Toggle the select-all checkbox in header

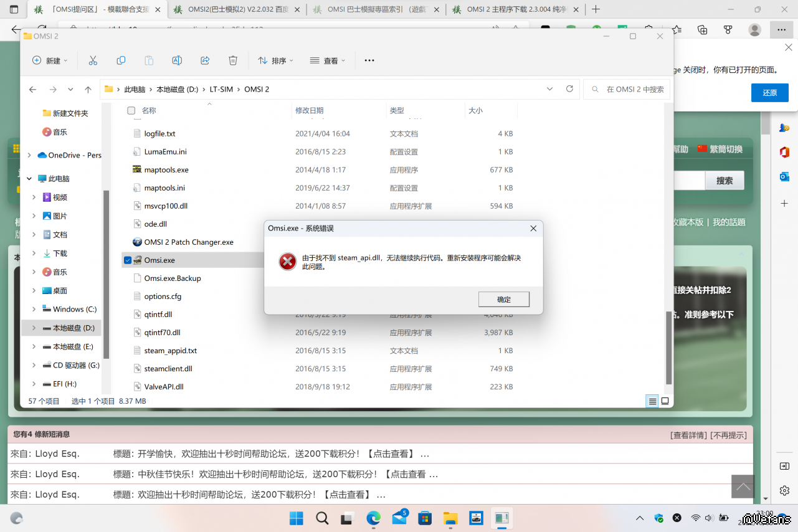point(131,110)
